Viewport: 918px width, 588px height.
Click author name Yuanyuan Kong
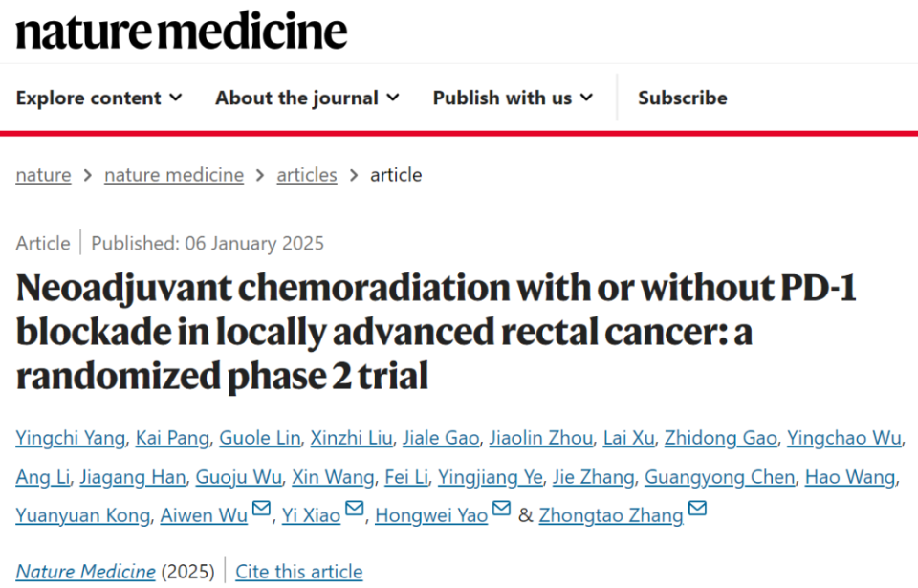(82, 515)
